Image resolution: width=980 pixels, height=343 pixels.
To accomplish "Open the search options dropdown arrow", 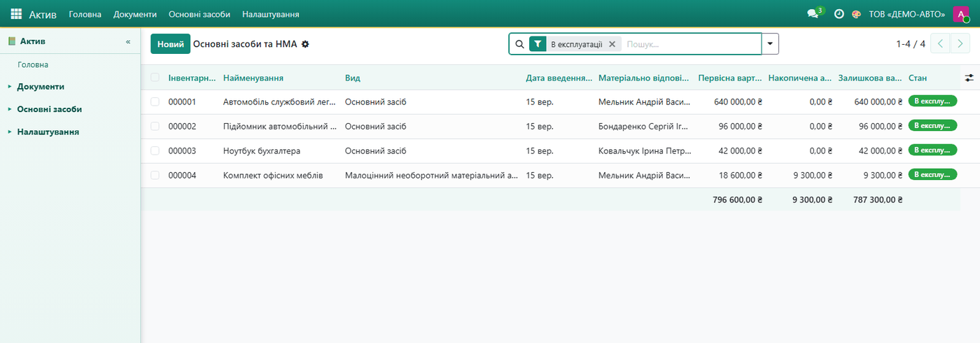I will pyautogui.click(x=770, y=44).
